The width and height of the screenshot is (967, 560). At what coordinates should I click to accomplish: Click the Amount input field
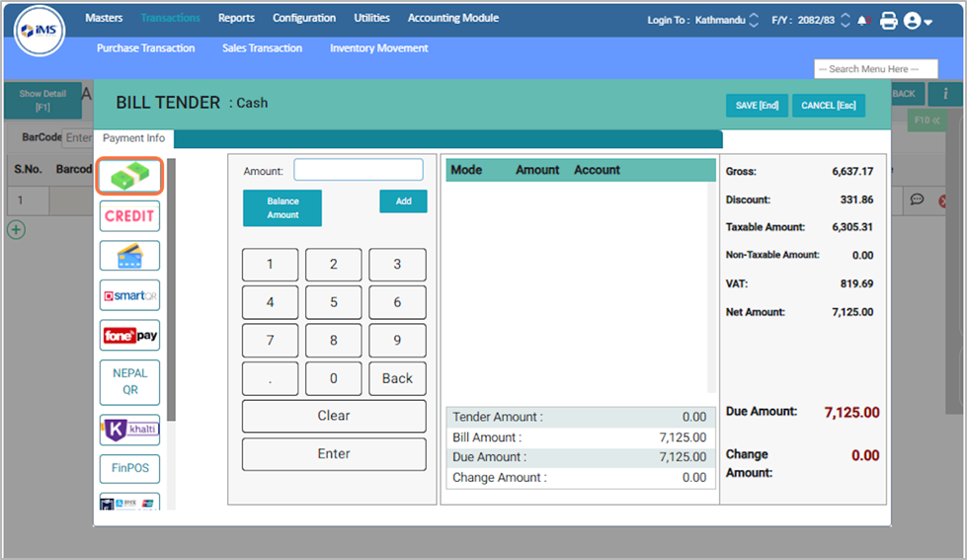pos(358,170)
